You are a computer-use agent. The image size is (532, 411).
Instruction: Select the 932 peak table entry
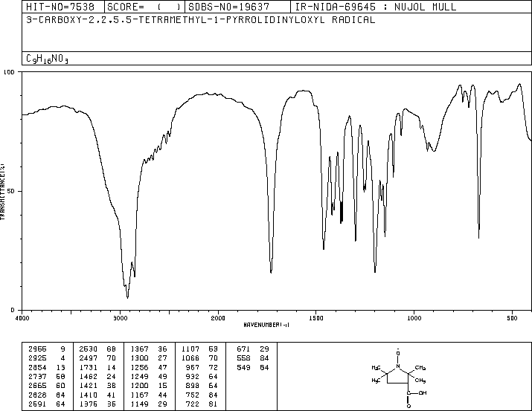[x=202, y=376]
